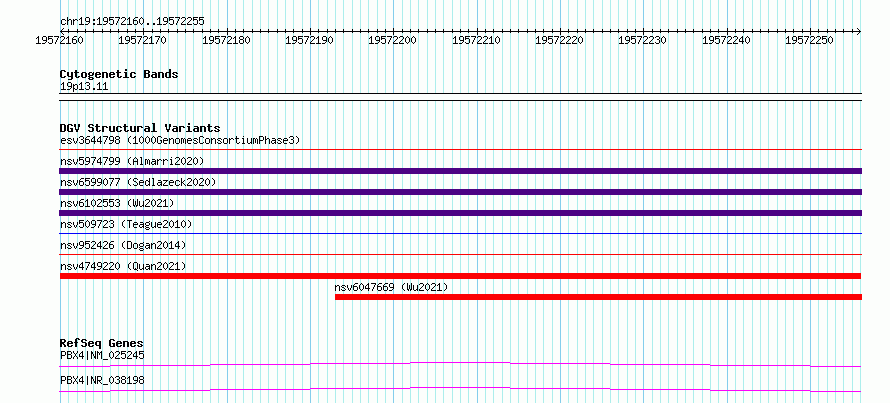Select the 19p13.11 band label
The height and width of the screenshot is (403, 890).
[x=84, y=87]
